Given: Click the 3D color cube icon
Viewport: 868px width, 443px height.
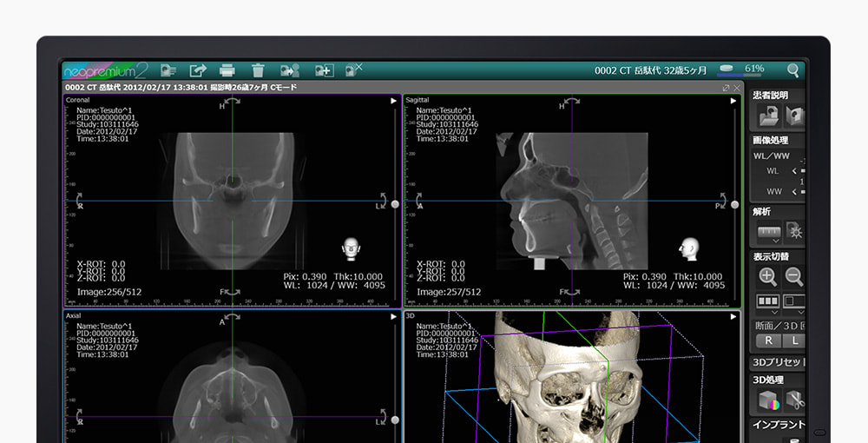Looking at the screenshot, I should click(x=769, y=401).
